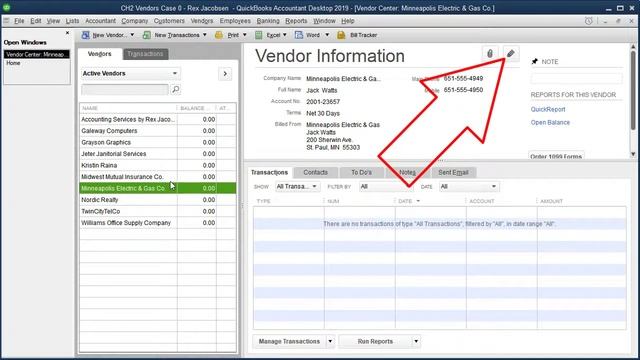Switch to the Contacts tab
This screenshot has height=360, width=640.
coord(316,172)
